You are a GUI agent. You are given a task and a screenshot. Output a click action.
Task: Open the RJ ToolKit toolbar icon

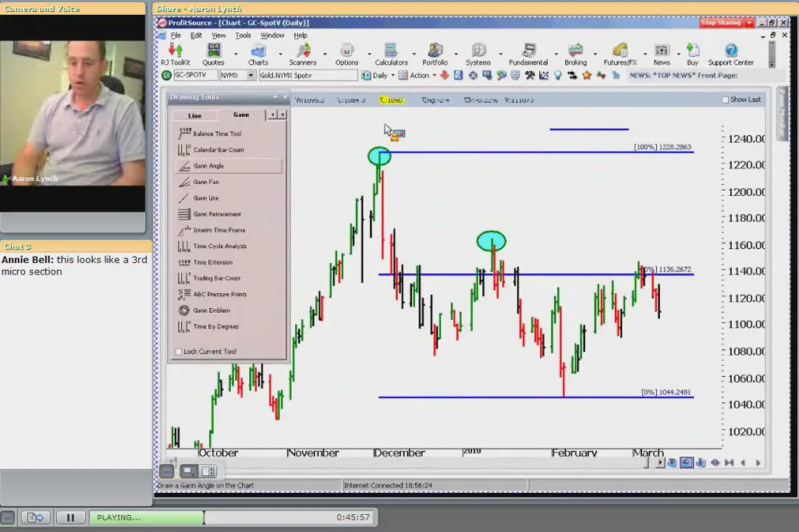click(x=176, y=54)
